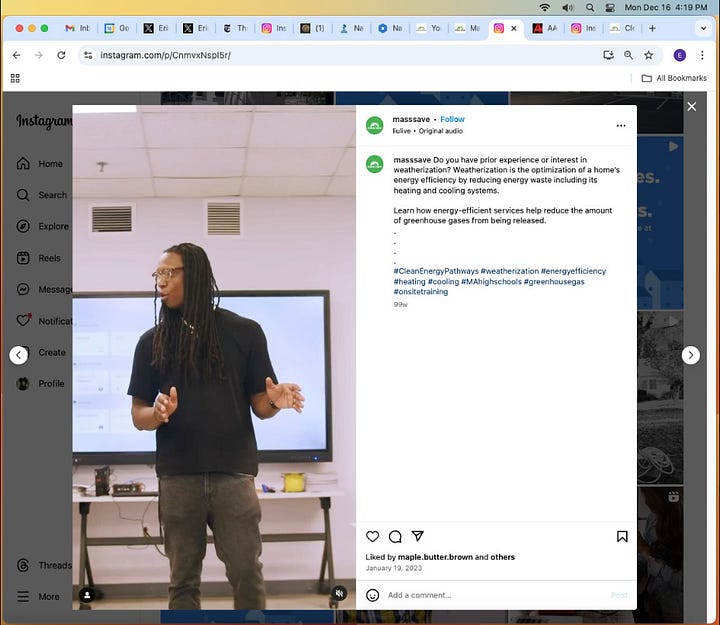Like the post with heart icon
This screenshot has height=625, width=720.
(x=372, y=536)
